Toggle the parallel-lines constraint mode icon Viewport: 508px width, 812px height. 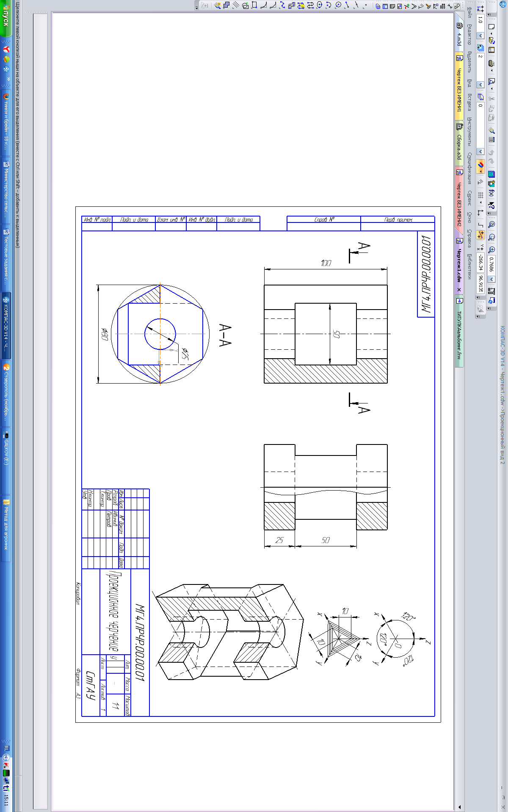pos(480,182)
